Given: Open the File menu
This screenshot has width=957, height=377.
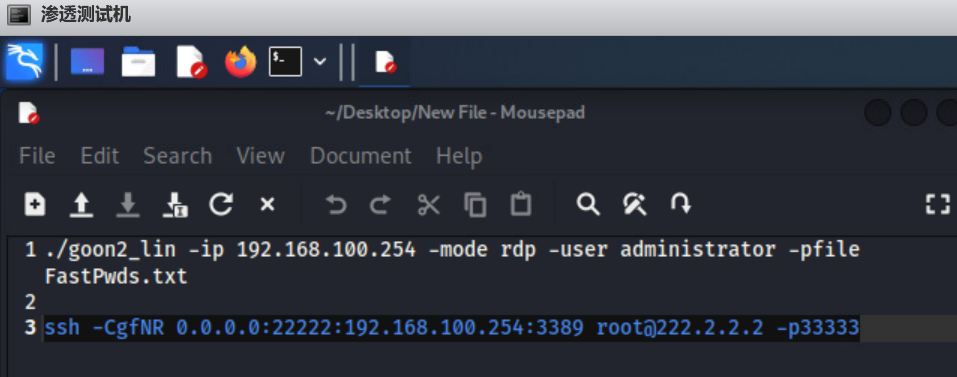Looking at the screenshot, I should [37, 156].
